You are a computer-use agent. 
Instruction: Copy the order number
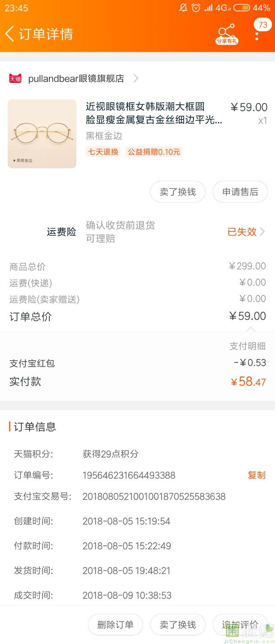pos(256,475)
